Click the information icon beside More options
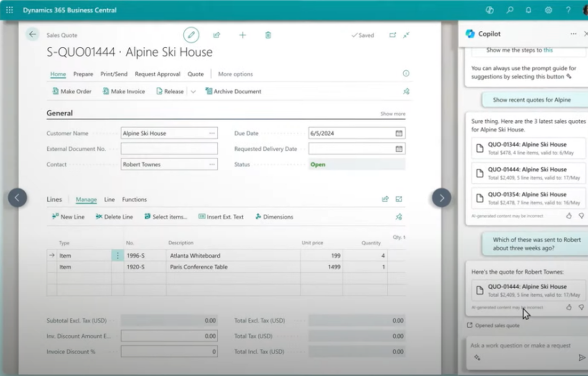The image size is (588, 376). tap(406, 74)
